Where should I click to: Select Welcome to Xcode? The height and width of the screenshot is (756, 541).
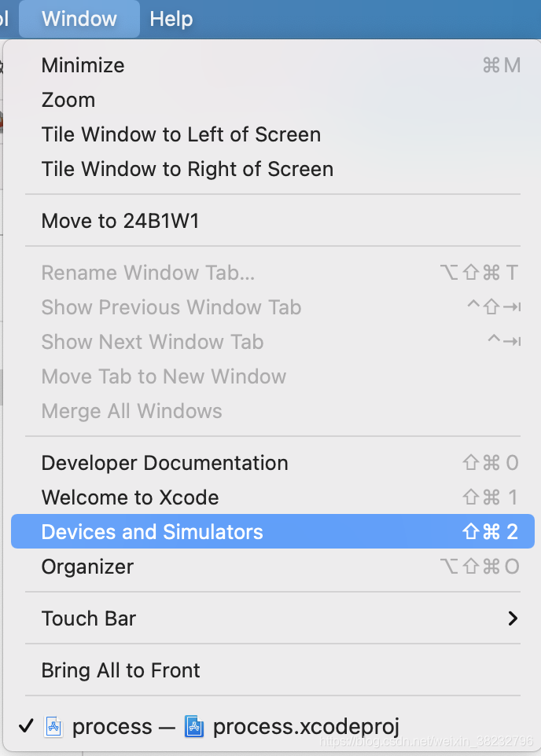tap(273, 497)
